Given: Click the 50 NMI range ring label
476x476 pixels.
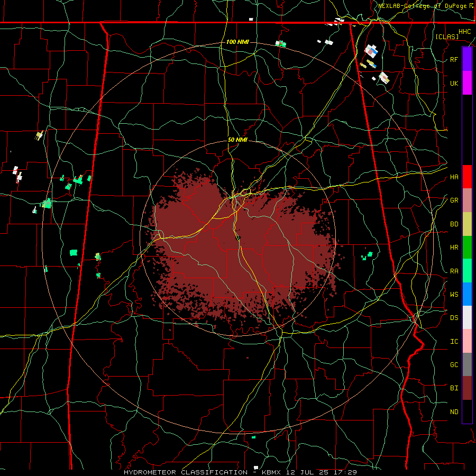Looking at the screenshot, I should pyautogui.click(x=237, y=140).
